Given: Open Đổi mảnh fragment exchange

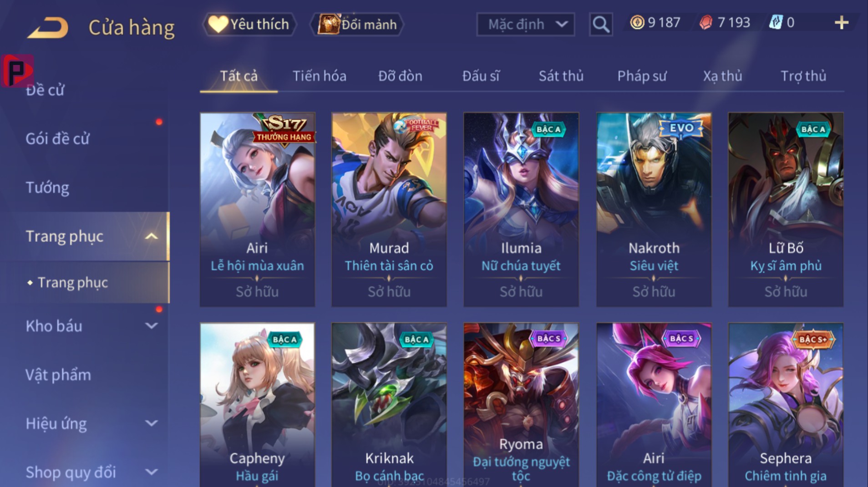Looking at the screenshot, I should [357, 24].
